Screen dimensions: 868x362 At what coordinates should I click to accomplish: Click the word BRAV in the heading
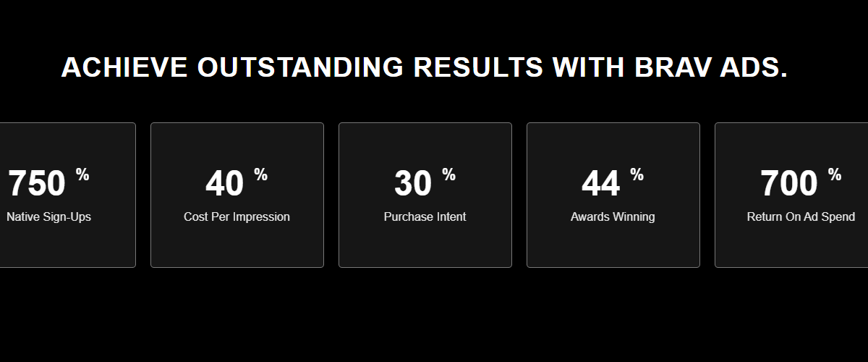pos(669,67)
